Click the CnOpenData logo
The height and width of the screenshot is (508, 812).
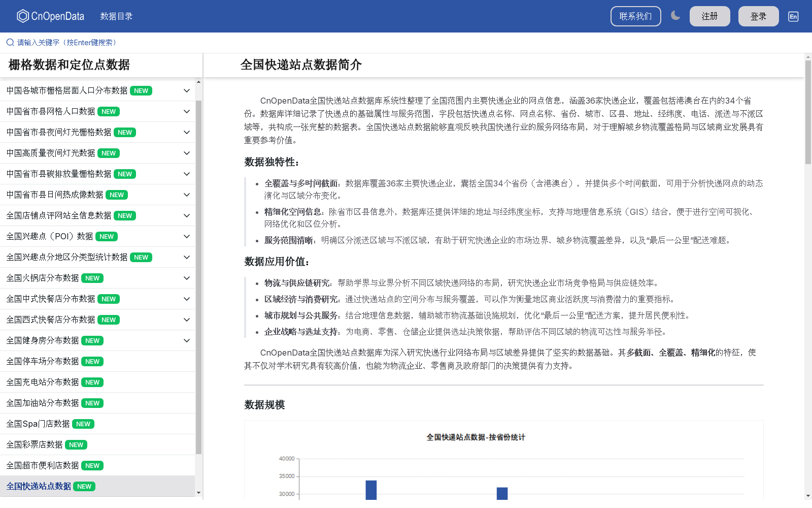click(51, 16)
